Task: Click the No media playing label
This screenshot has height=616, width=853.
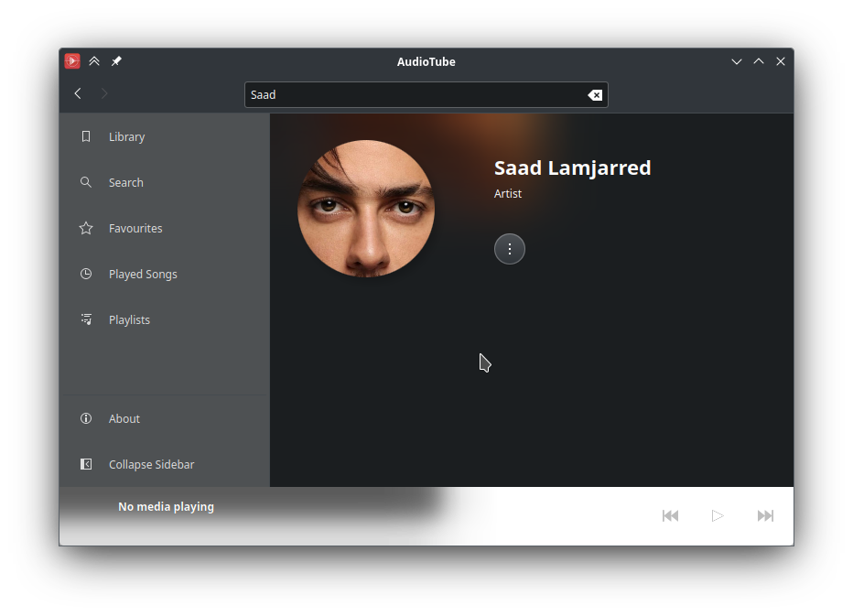Action: coord(166,507)
